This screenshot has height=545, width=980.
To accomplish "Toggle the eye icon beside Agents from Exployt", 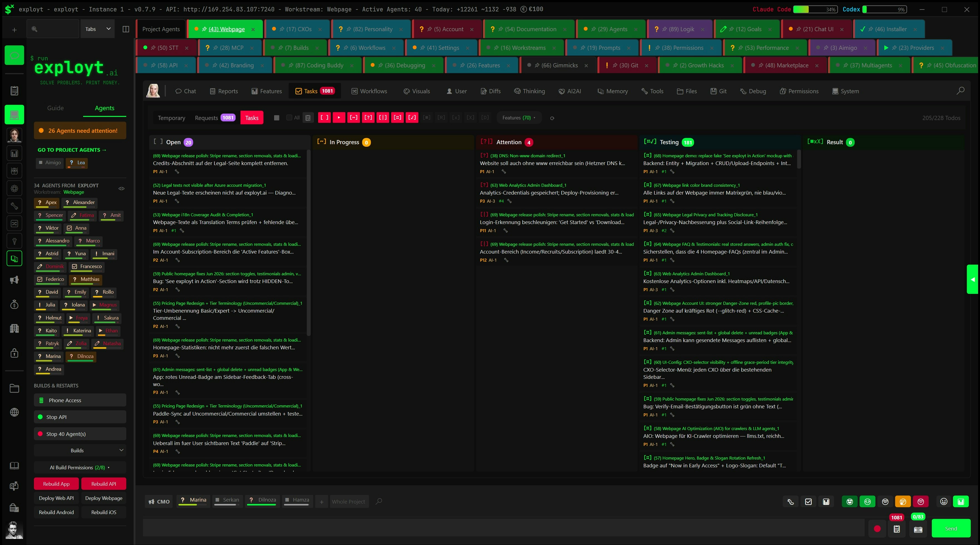I will click(121, 188).
